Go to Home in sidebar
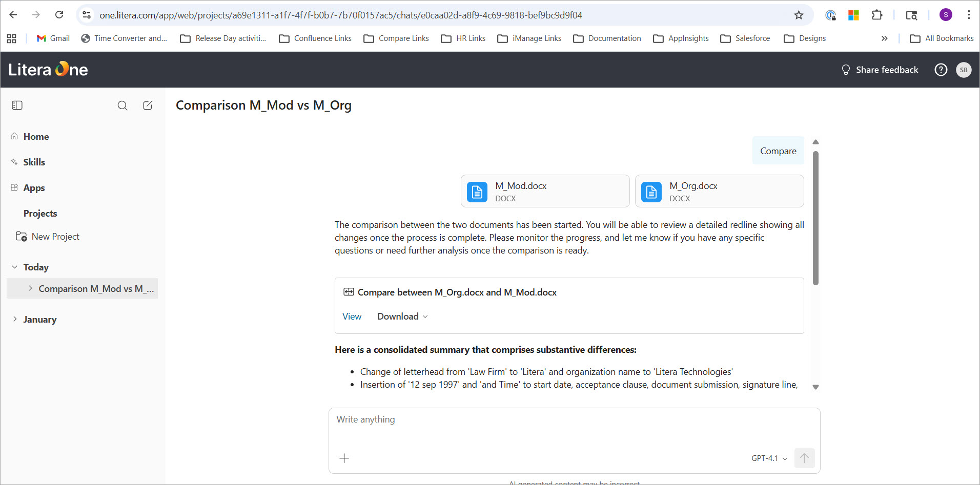 (x=36, y=136)
